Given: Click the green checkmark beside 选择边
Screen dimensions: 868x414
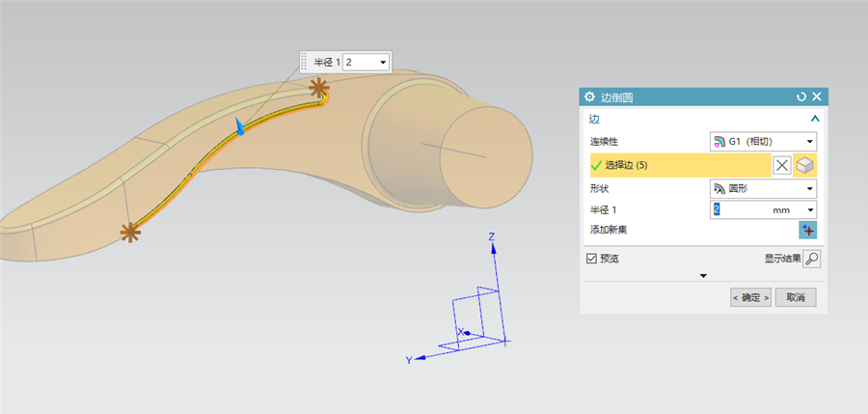Looking at the screenshot, I should click(x=597, y=165).
